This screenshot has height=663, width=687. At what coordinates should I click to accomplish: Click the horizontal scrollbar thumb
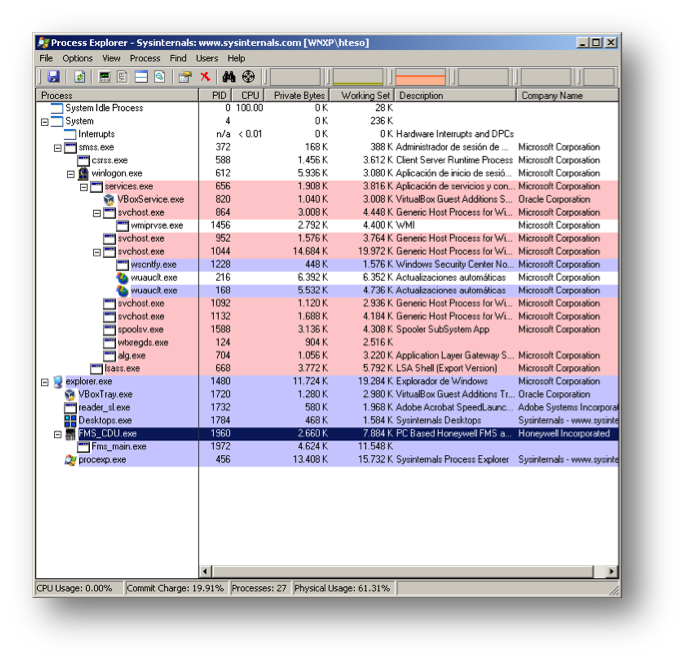pos(403,571)
